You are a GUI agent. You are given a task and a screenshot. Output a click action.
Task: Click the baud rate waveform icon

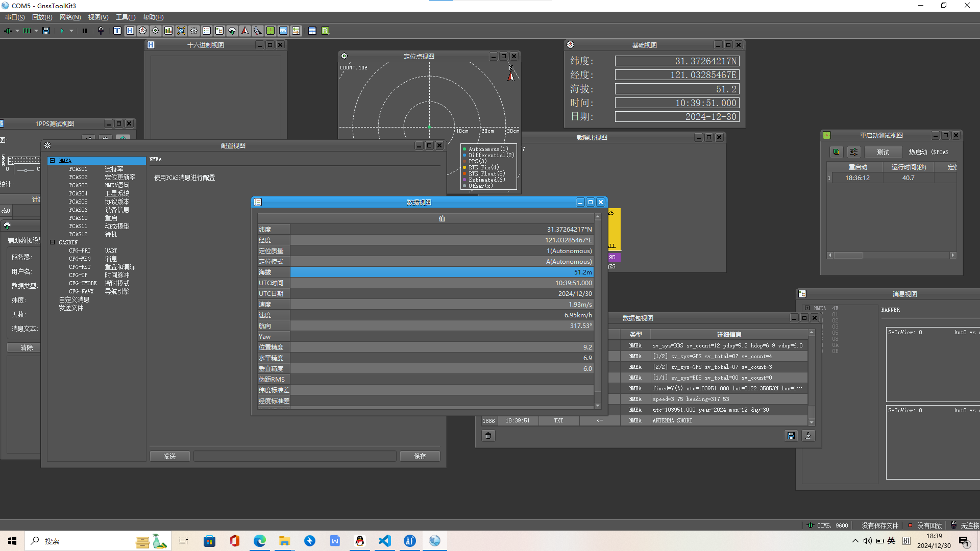(x=27, y=31)
